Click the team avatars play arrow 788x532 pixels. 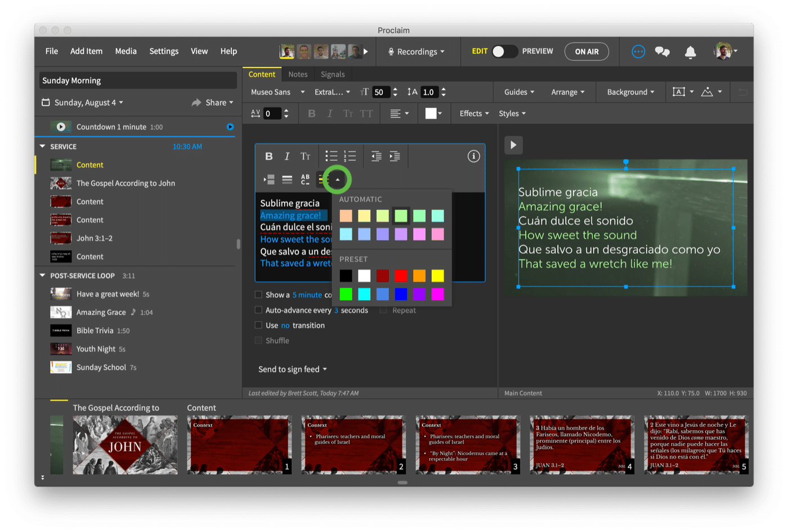pos(366,51)
